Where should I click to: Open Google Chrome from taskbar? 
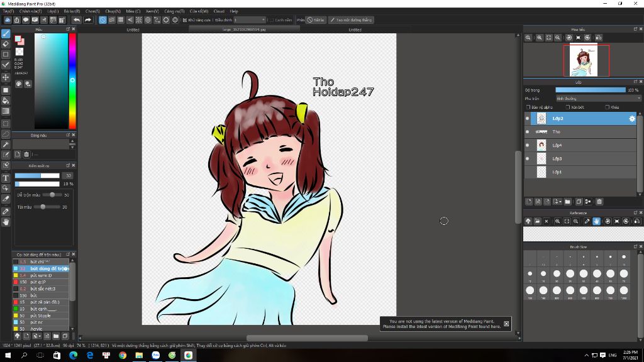click(x=123, y=356)
